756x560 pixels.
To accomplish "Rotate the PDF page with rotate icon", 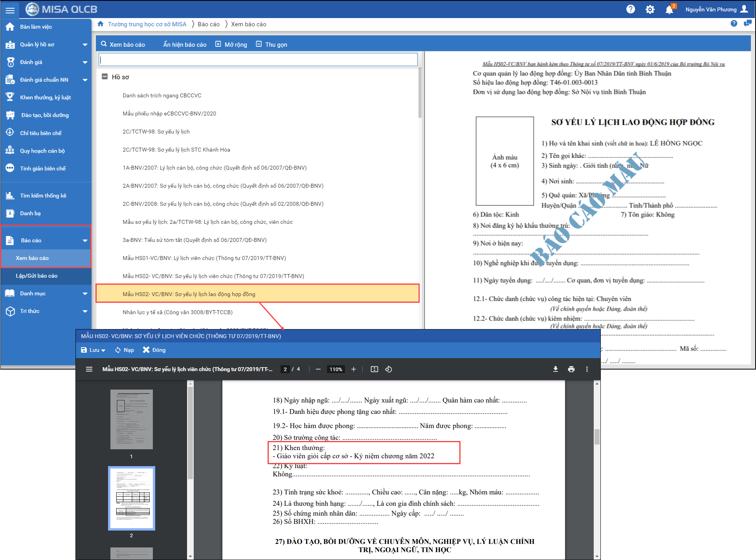I will point(389,369).
